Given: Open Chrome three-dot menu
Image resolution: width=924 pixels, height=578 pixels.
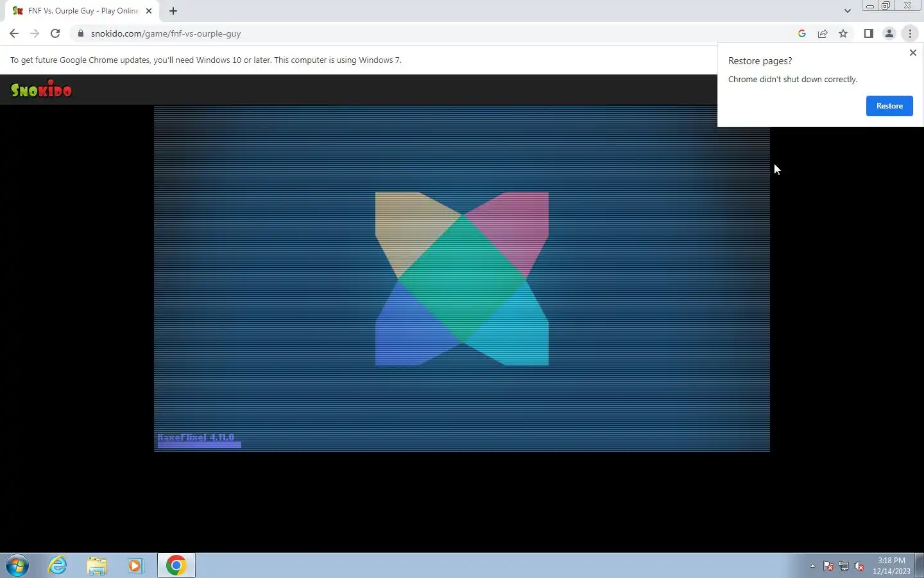Looking at the screenshot, I should (x=910, y=33).
